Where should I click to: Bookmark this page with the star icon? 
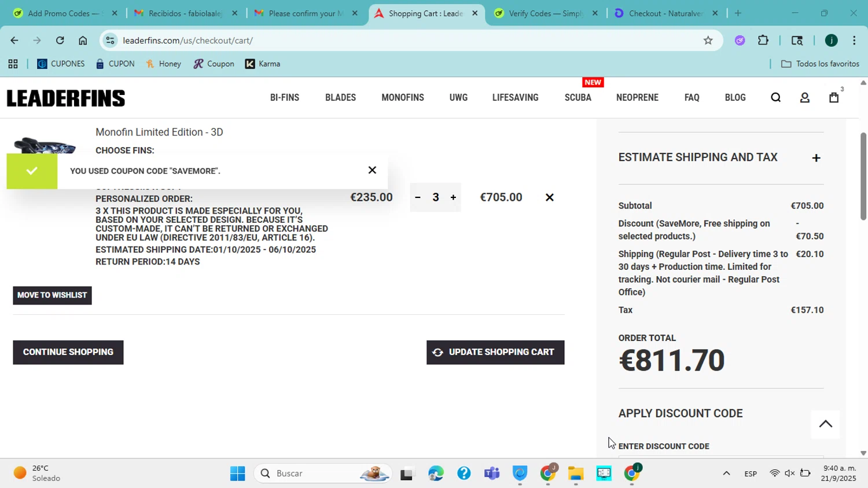[708, 41]
